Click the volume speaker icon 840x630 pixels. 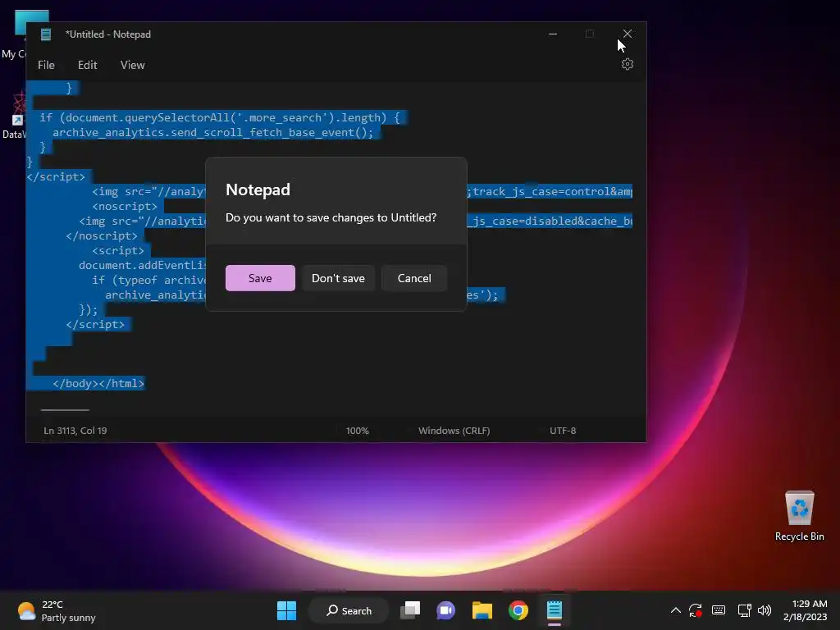765,610
